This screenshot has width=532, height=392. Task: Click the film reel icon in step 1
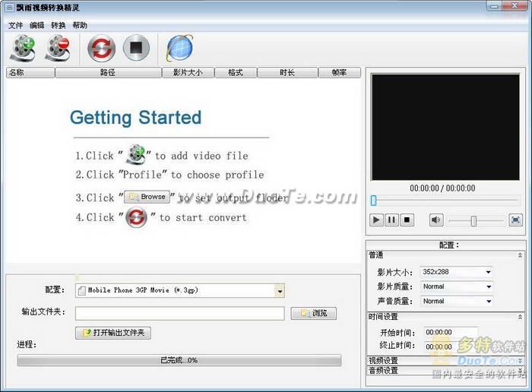coord(136,154)
